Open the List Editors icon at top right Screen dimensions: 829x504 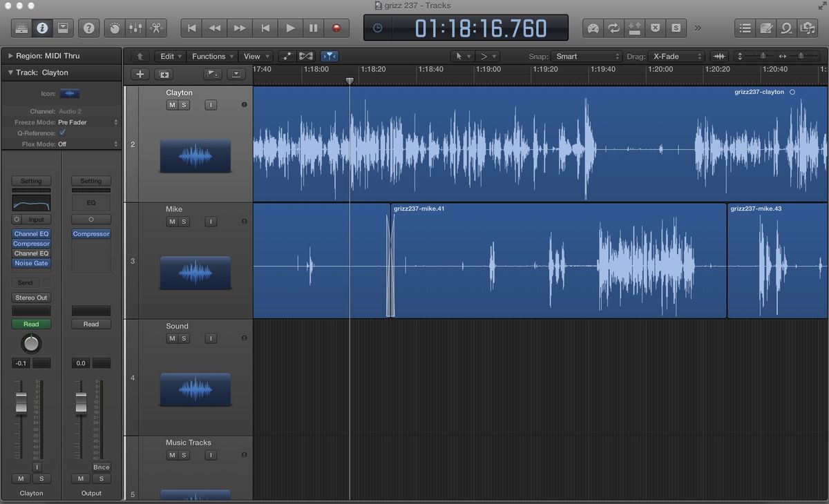pos(744,28)
